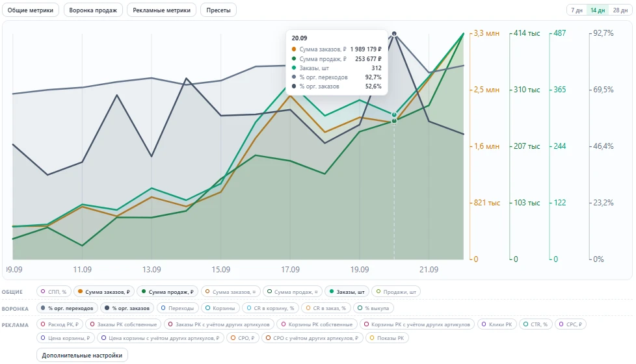Click the ВОРОНКА group label
The width and height of the screenshot is (636, 364).
[x=15, y=309]
